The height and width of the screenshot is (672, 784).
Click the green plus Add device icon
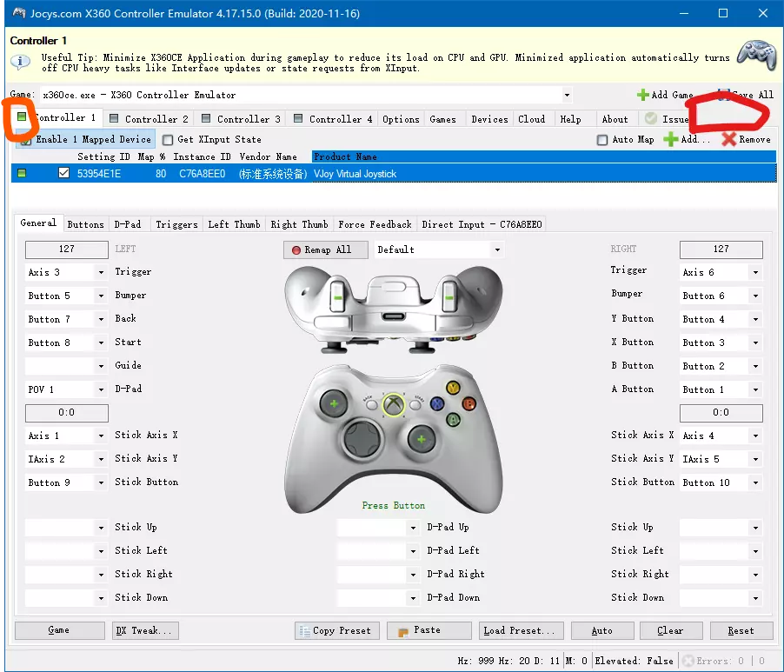(670, 139)
